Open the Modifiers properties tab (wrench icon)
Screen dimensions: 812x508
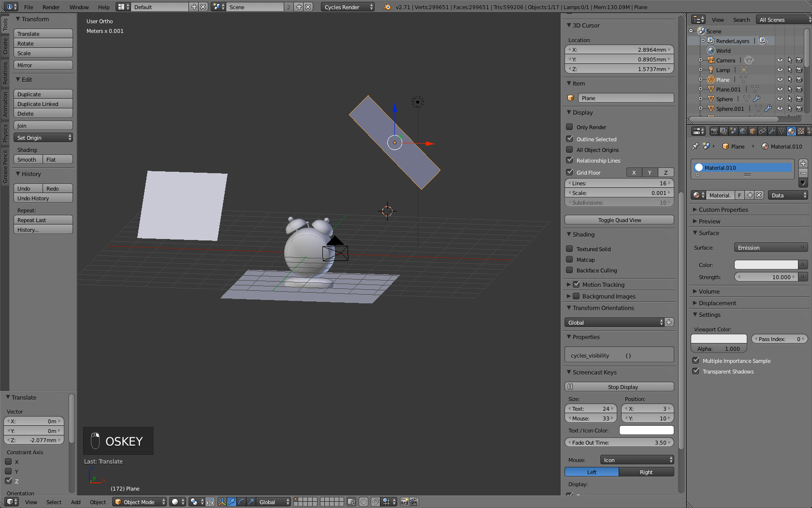click(x=772, y=131)
